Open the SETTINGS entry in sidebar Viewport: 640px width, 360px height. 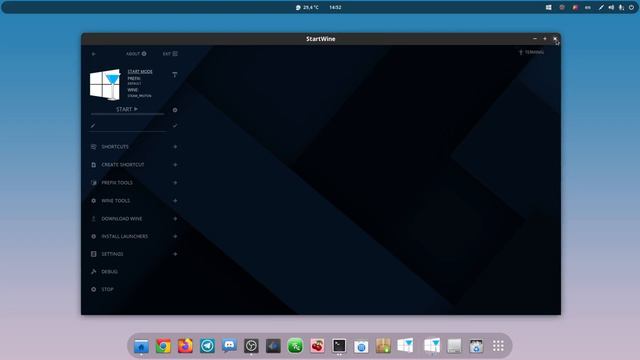(112, 254)
